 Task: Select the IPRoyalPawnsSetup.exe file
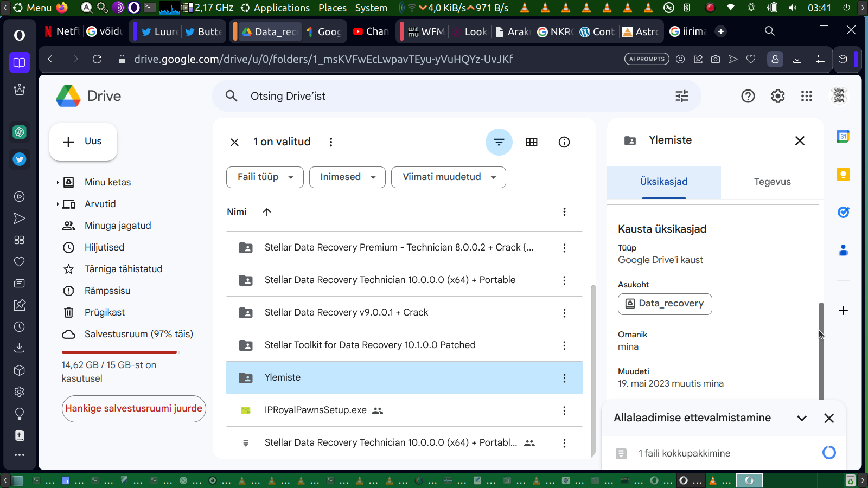[404, 410]
